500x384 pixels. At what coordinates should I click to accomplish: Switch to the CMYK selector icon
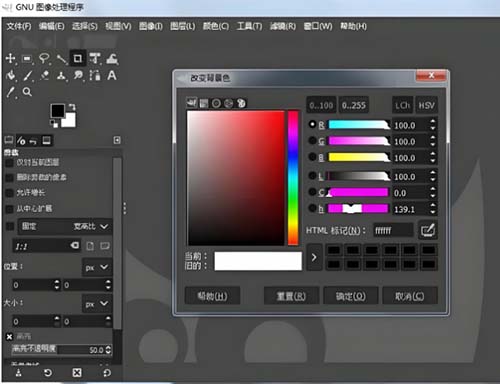click(x=204, y=103)
